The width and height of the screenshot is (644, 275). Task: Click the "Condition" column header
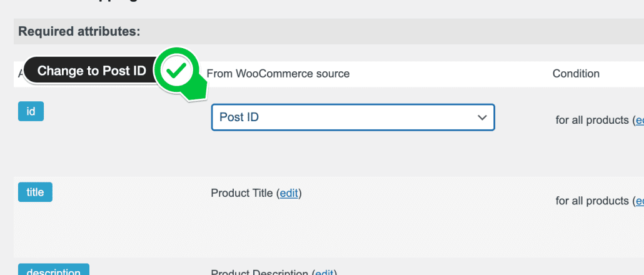(576, 74)
